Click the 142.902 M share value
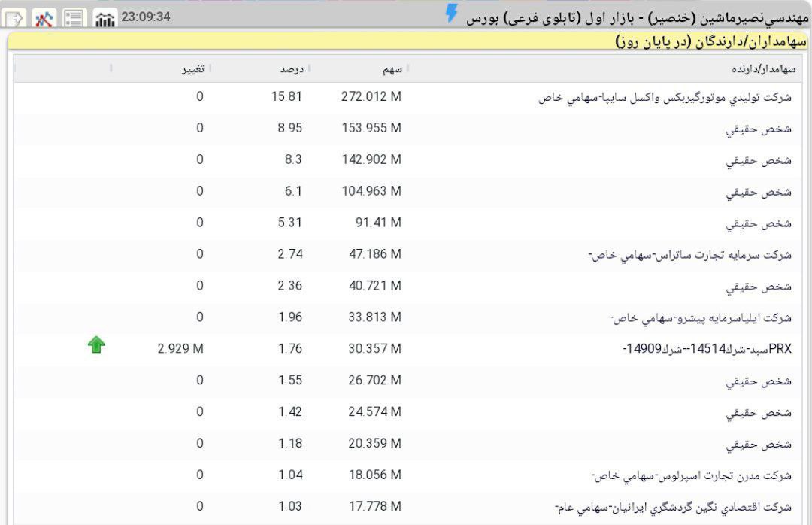812x525 pixels. click(371, 159)
